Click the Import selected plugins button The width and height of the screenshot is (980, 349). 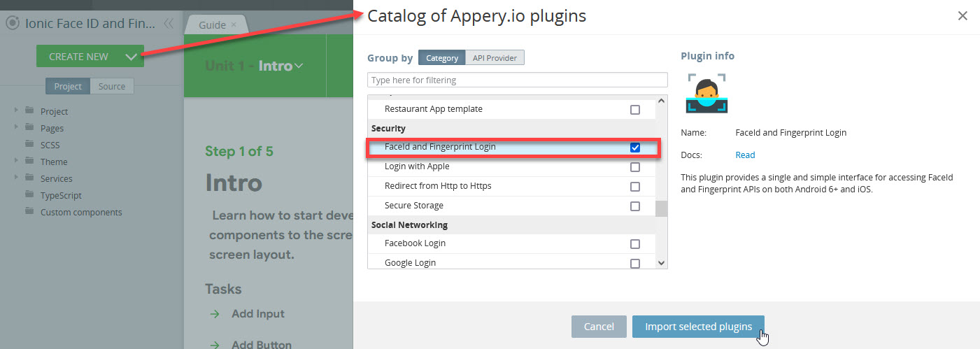click(x=698, y=327)
